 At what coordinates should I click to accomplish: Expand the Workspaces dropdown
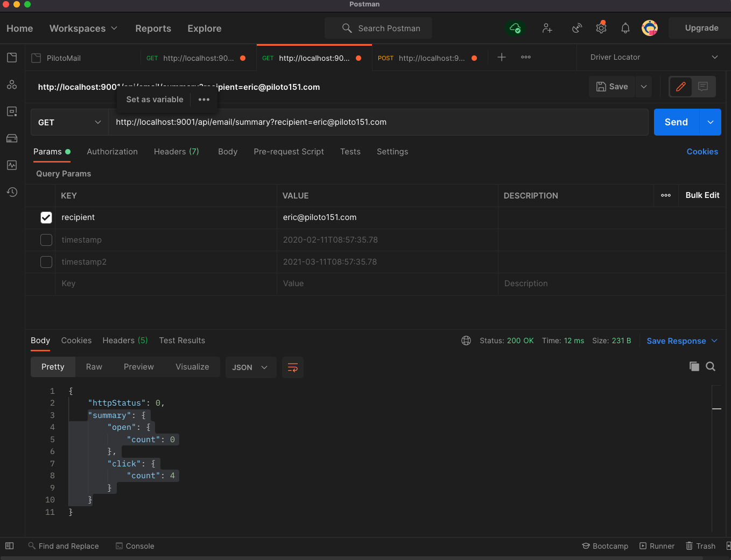(83, 29)
